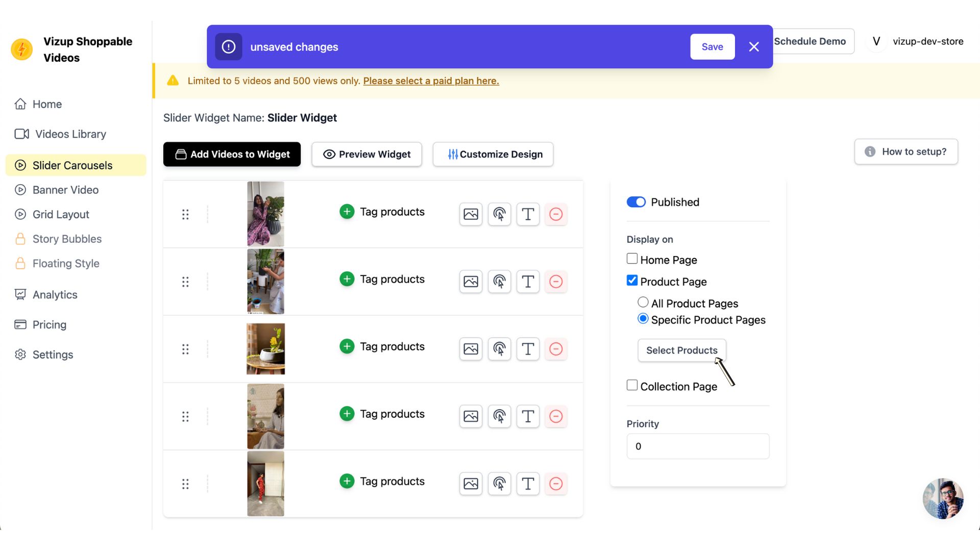Click the text label icon on third video
The width and height of the screenshot is (980, 551).
[x=528, y=348]
